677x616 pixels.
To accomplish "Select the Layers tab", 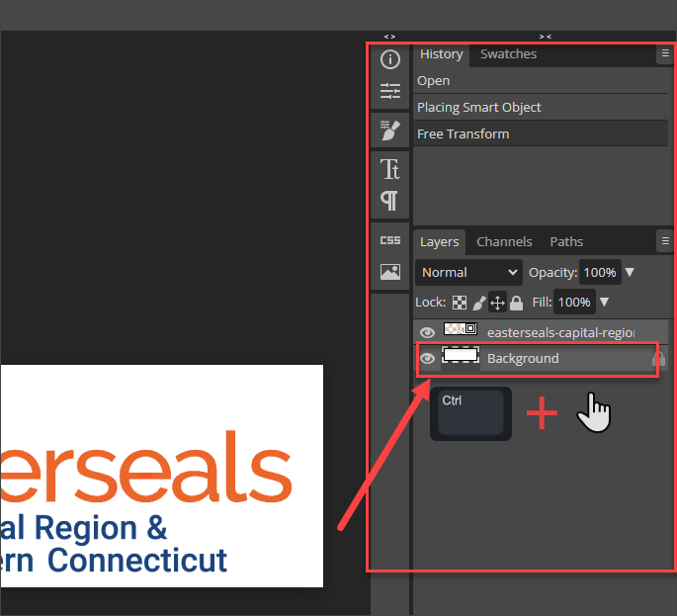I will click(439, 242).
